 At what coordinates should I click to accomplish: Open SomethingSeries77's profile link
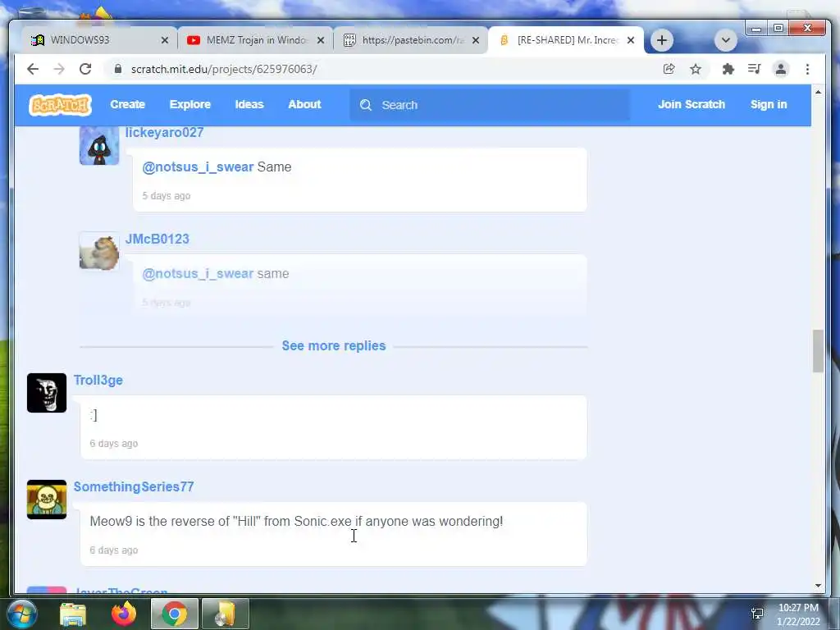coord(134,487)
